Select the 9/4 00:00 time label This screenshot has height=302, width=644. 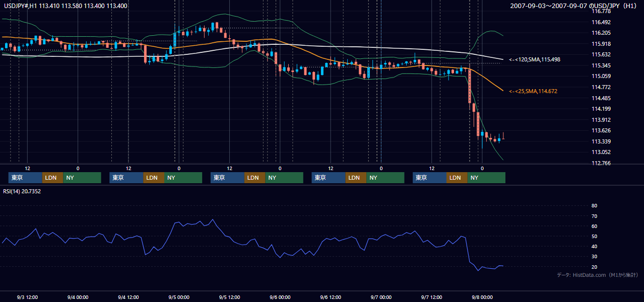click(78, 297)
